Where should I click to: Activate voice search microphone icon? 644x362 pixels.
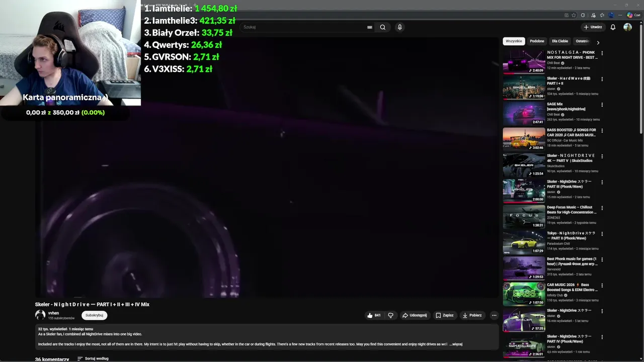click(x=399, y=27)
